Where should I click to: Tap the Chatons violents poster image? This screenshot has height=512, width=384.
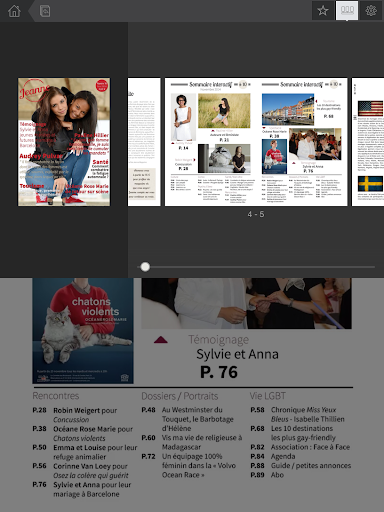click(x=83, y=331)
